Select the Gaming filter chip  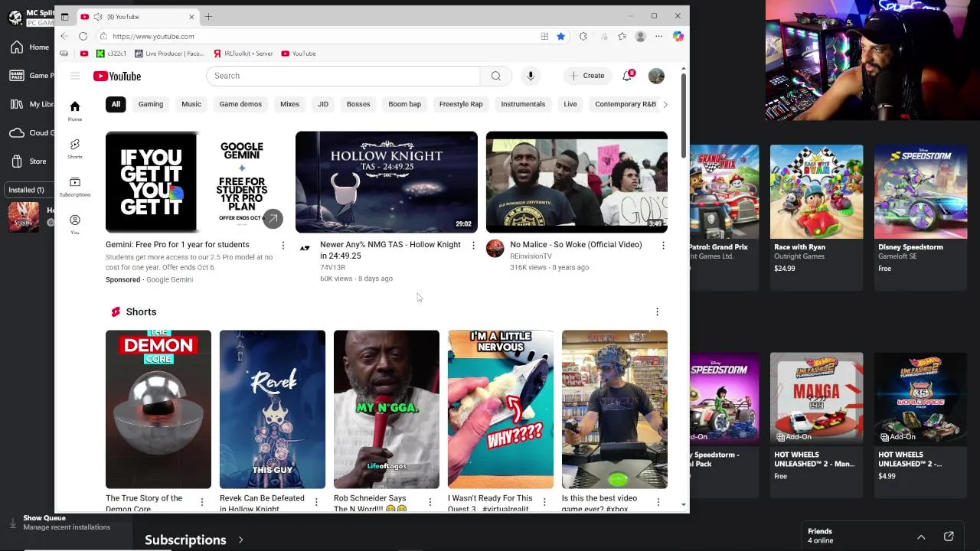click(x=151, y=104)
